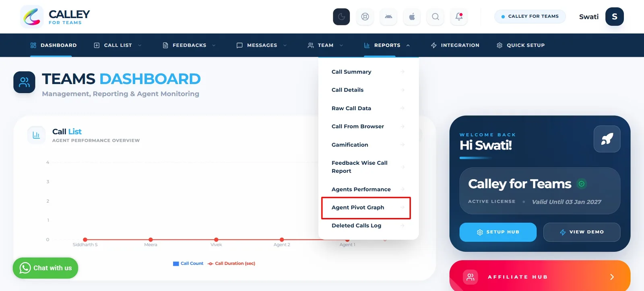The width and height of the screenshot is (644, 291).
Task: Go to the Dashboard tab
Action: pos(54,45)
